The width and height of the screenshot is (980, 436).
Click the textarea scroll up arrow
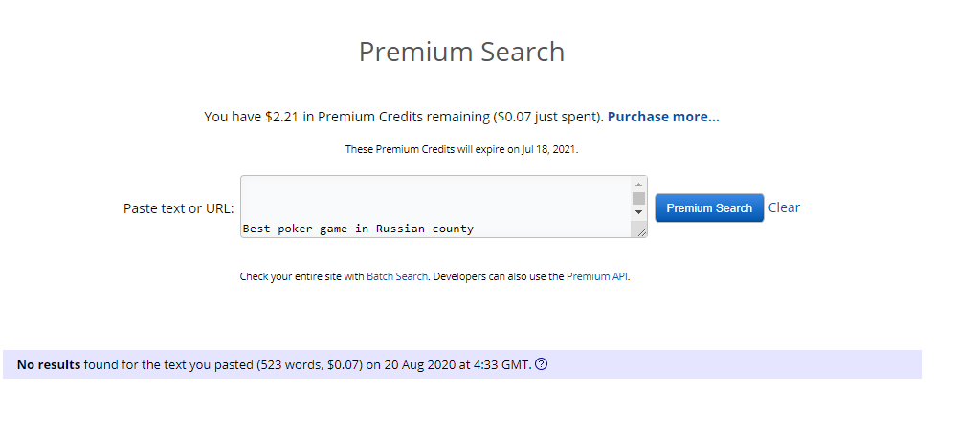(638, 184)
